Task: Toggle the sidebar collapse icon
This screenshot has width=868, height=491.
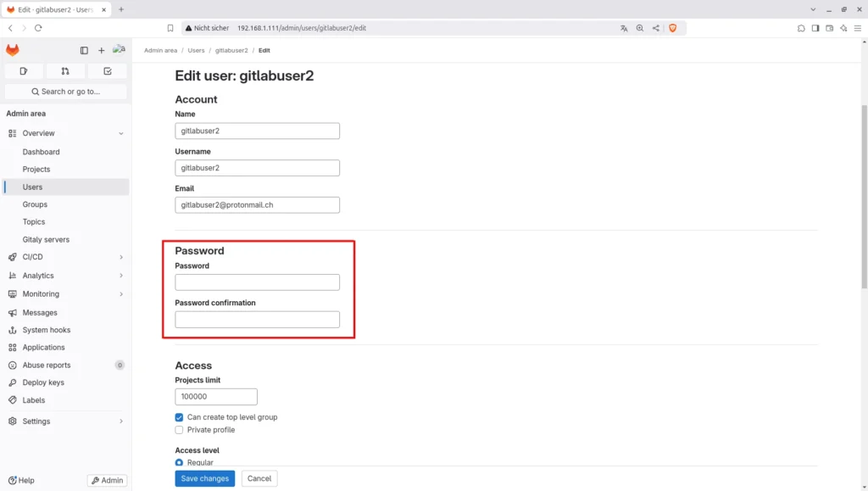Action: click(x=84, y=51)
